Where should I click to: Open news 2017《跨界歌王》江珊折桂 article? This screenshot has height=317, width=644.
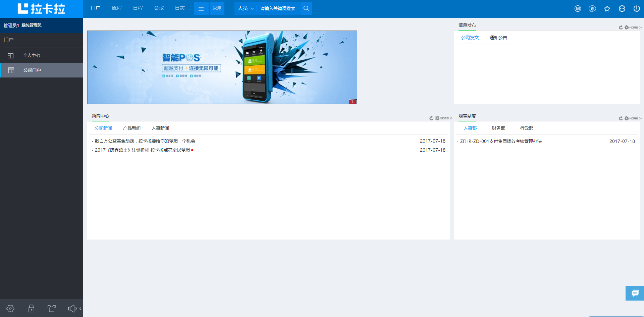pyautogui.click(x=142, y=150)
